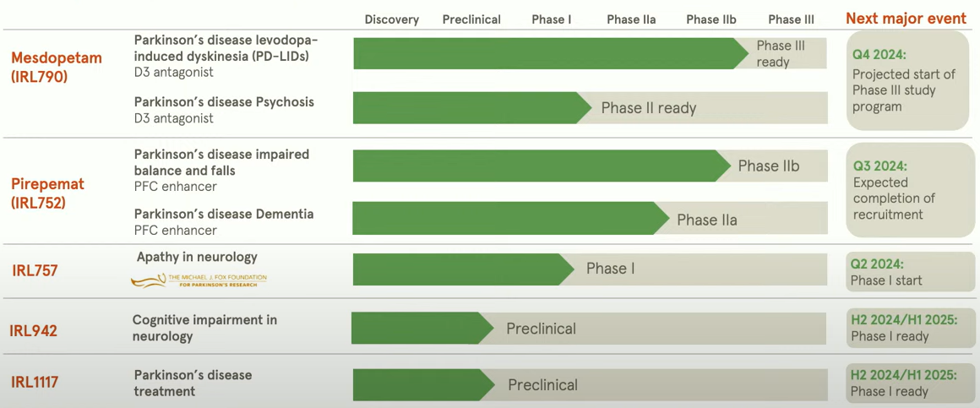Screen dimensions: 980x408
Task: Click the Apathy in neurology indication text
Action: click(x=197, y=257)
